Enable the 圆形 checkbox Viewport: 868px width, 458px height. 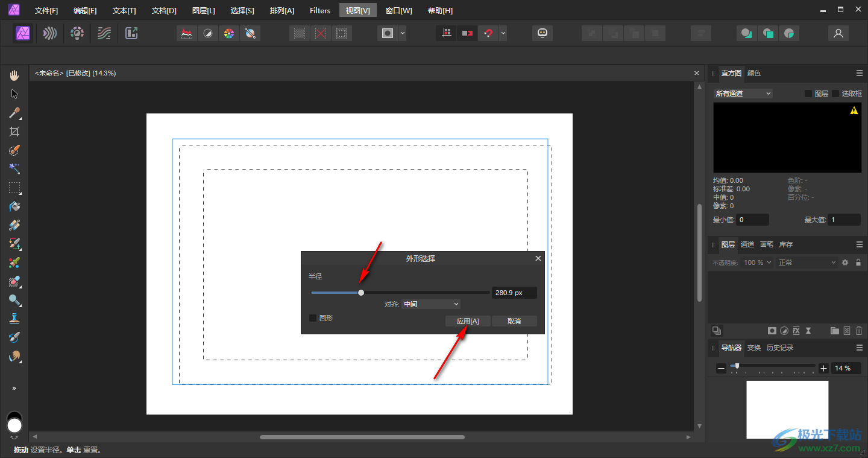coord(313,318)
